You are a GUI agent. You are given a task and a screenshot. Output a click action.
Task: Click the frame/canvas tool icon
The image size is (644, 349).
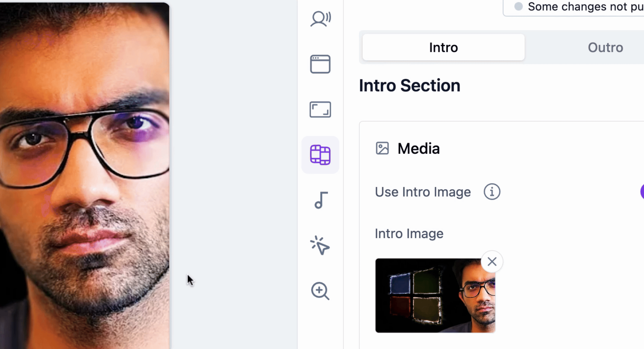pos(320,110)
